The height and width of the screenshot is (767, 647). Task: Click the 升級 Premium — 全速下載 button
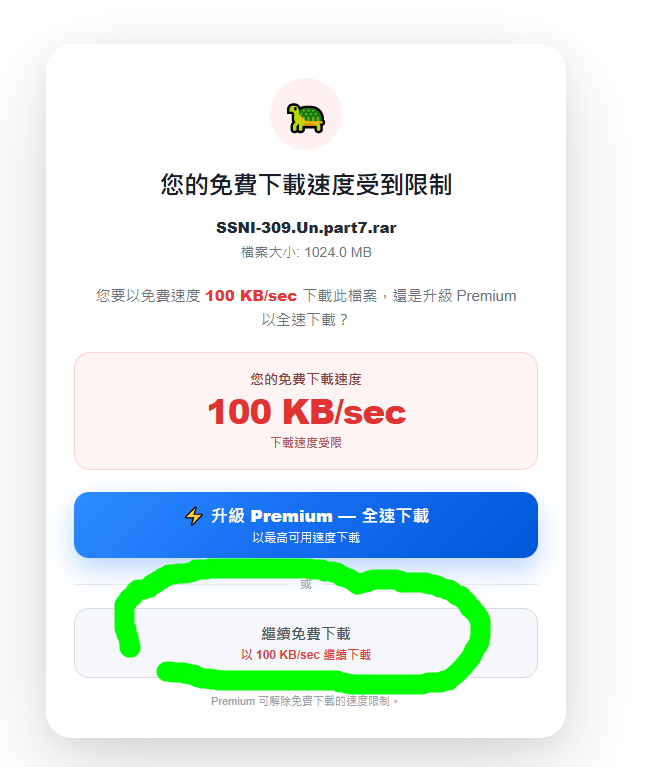point(306,525)
